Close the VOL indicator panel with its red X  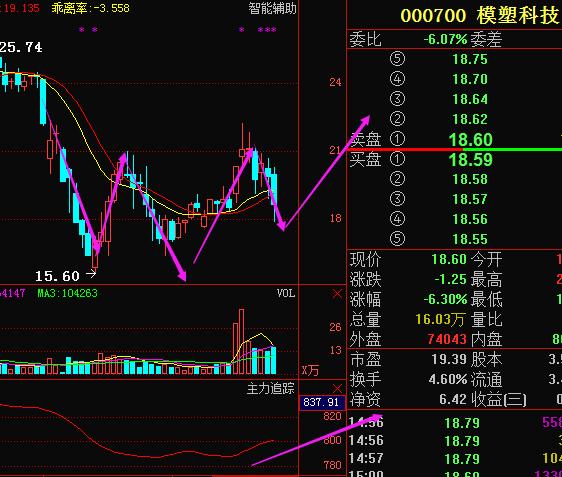point(337,294)
